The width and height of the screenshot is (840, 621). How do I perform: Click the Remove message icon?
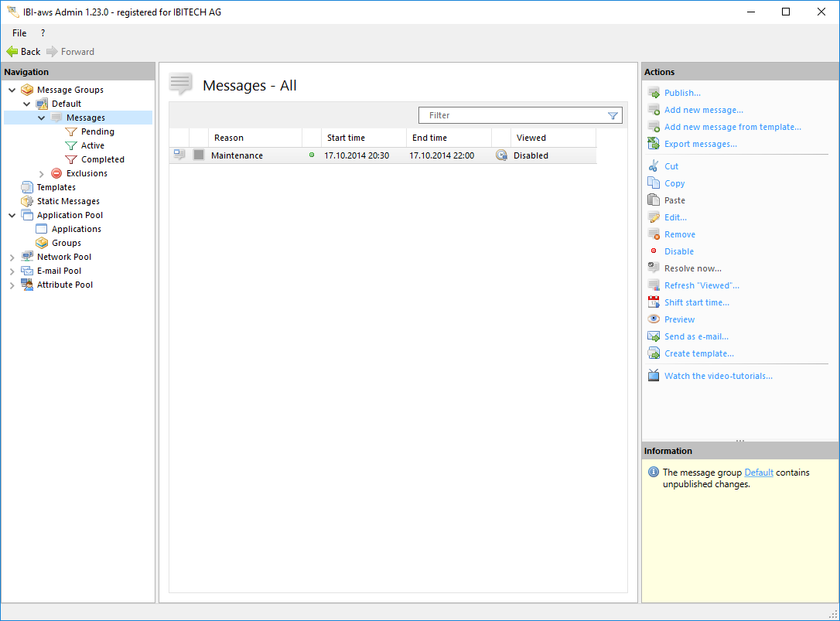(x=654, y=234)
